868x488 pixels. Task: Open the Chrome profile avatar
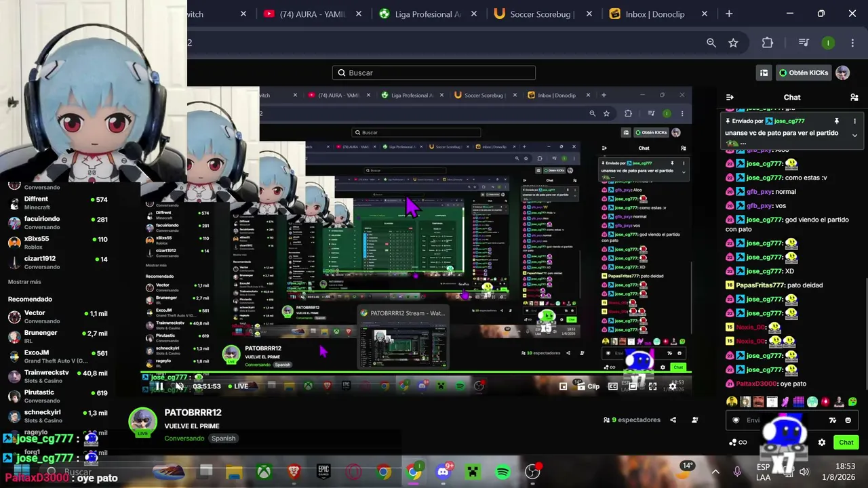pyautogui.click(x=828, y=43)
